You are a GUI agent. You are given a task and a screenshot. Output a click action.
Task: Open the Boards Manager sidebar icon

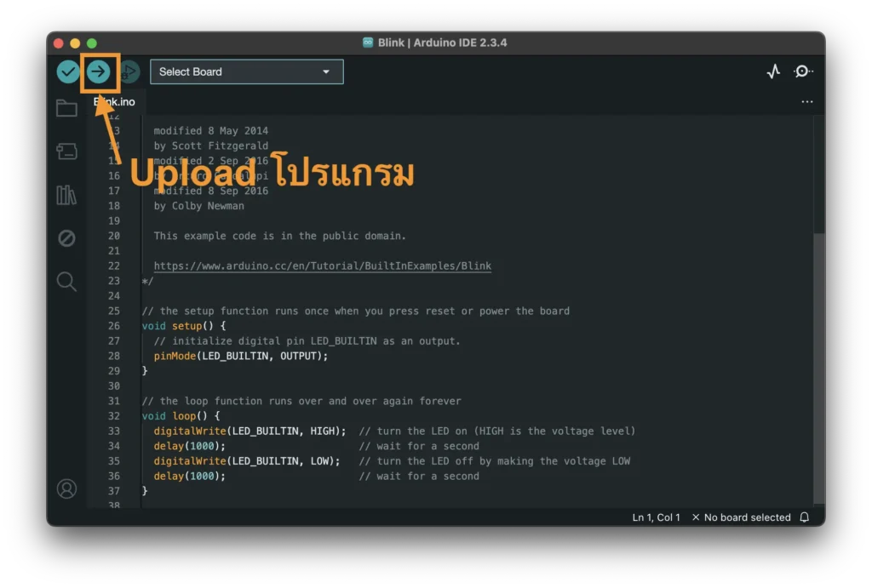coord(66,151)
